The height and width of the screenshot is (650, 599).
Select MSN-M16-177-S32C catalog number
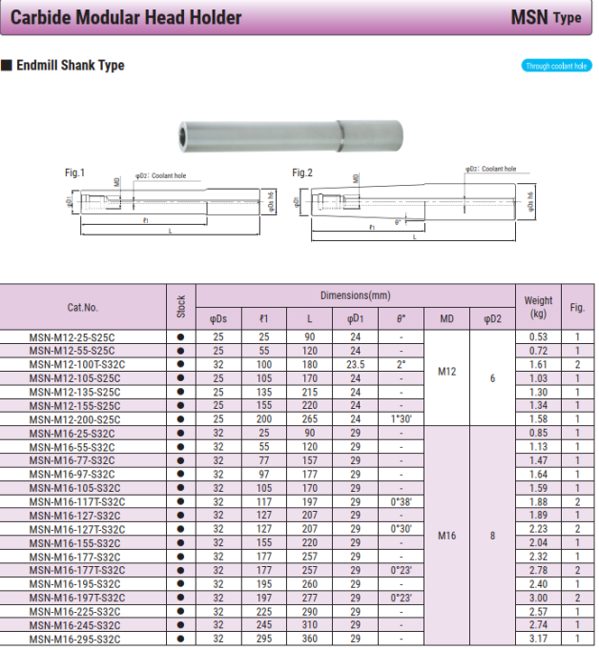75,557
